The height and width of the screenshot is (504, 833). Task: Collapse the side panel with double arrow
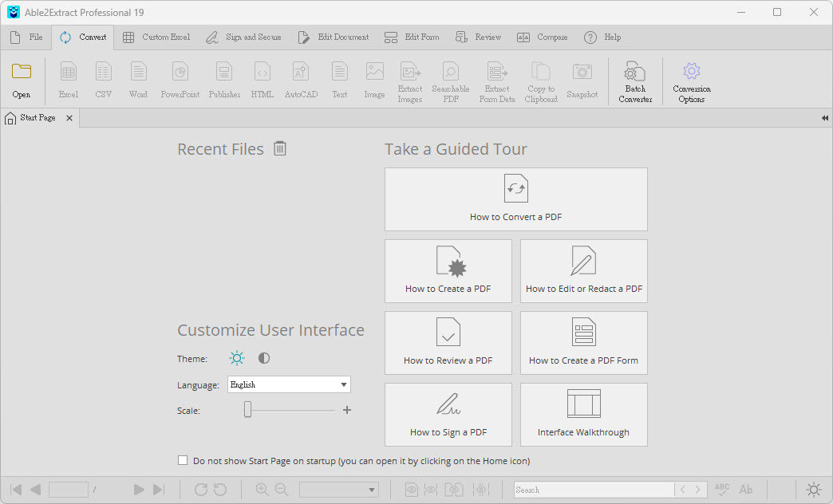click(x=824, y=118)
